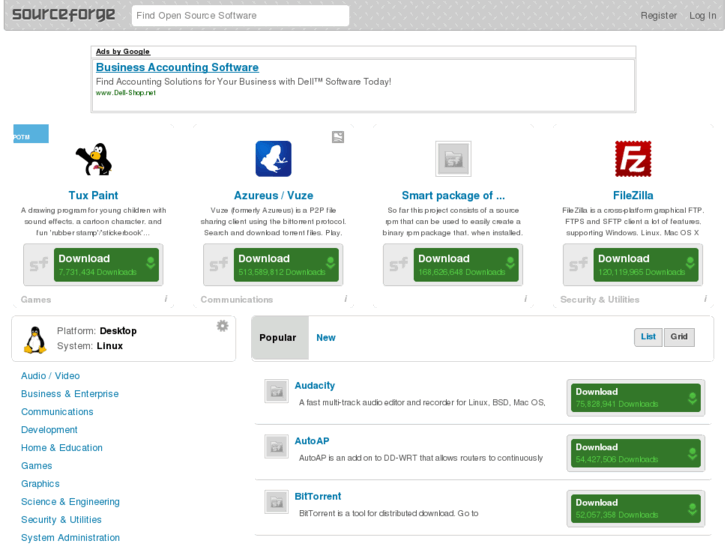Click the Ads by Google label

pyautogui.click(x=123, y=51)
